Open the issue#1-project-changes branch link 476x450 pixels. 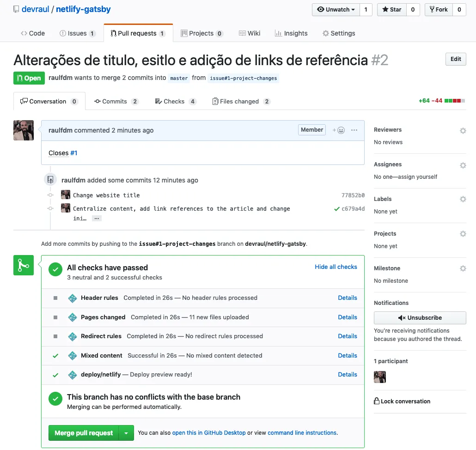[x=243, y=78]
